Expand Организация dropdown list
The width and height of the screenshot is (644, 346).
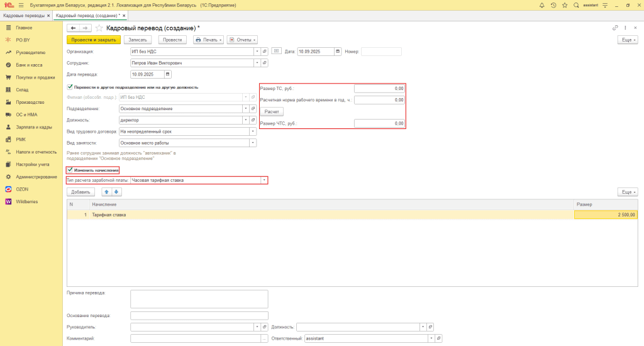click(x=257, y=52)
